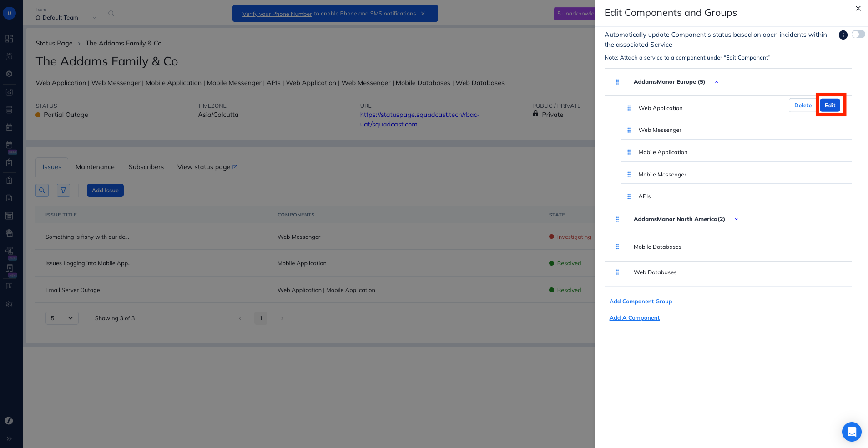Expand sidebar using double chevron icon
The image size is (868, 448).
pyautogui.click(x=9, y=438)
